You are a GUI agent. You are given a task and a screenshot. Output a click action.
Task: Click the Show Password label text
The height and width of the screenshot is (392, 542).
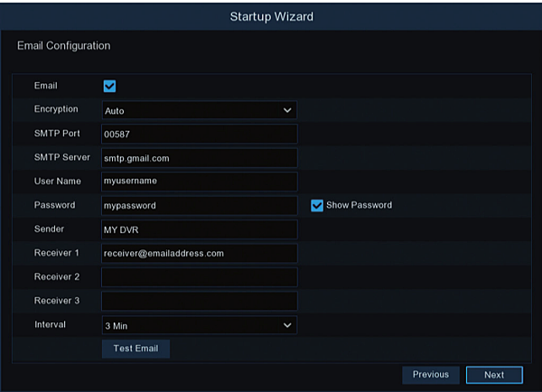coord(359,205)
